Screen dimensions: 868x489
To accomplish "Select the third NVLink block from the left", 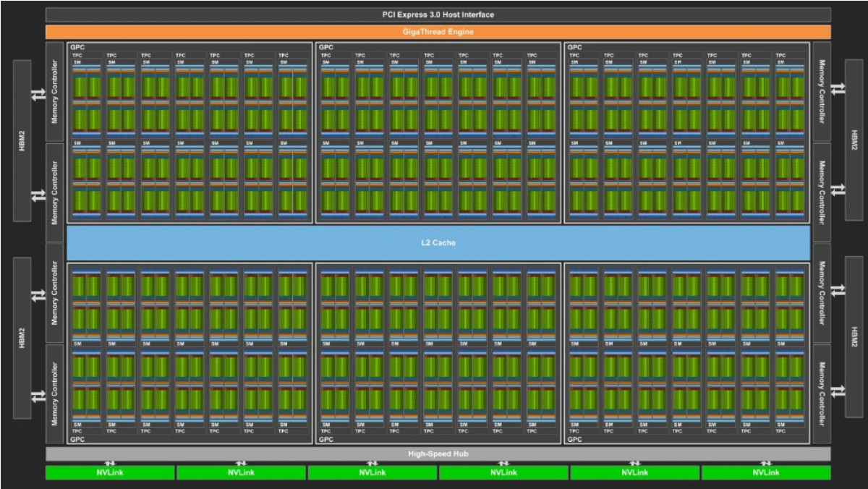I will 372,473.
